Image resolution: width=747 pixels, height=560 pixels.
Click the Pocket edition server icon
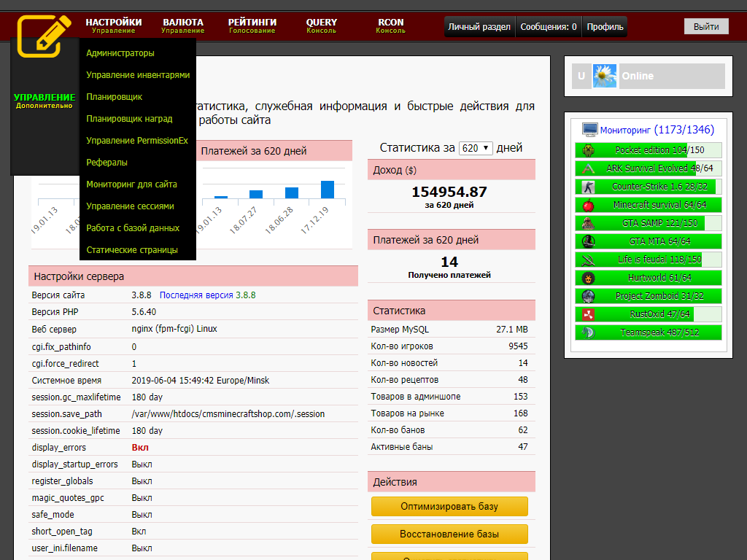tap(588, 150)
